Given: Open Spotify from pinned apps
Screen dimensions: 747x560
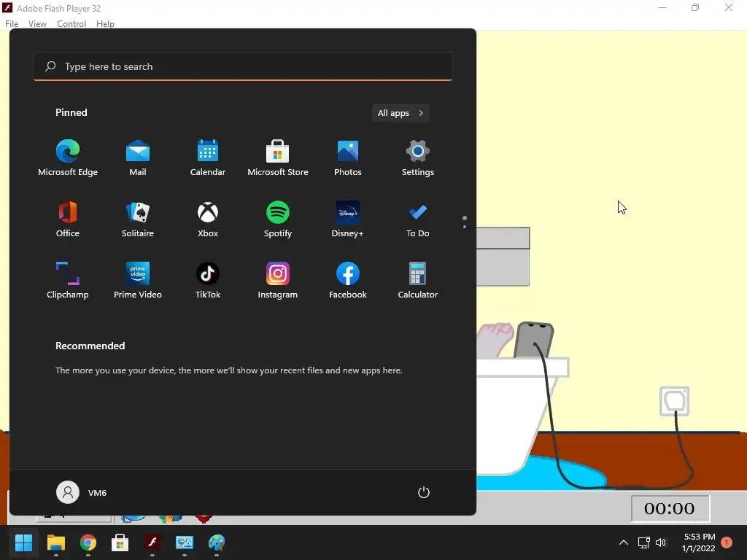Looking at the screenshot, I should coord(278,219).
